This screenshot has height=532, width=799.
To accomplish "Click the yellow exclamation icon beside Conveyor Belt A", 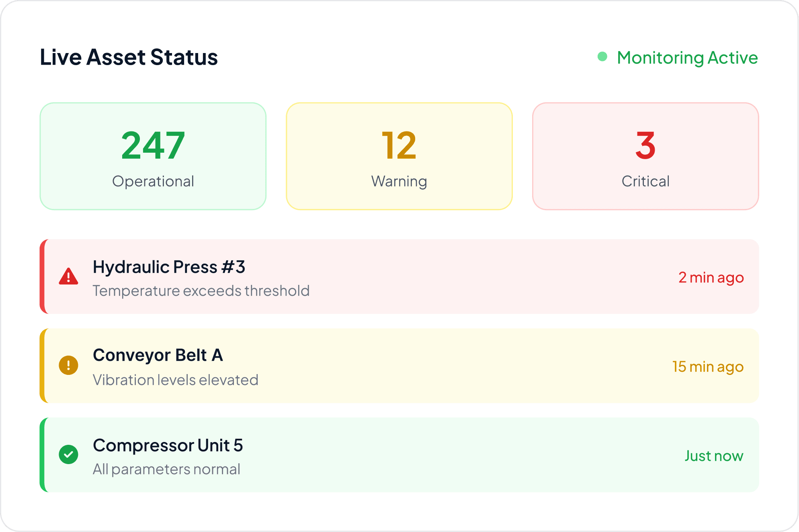I will click(x=69, y=366).
